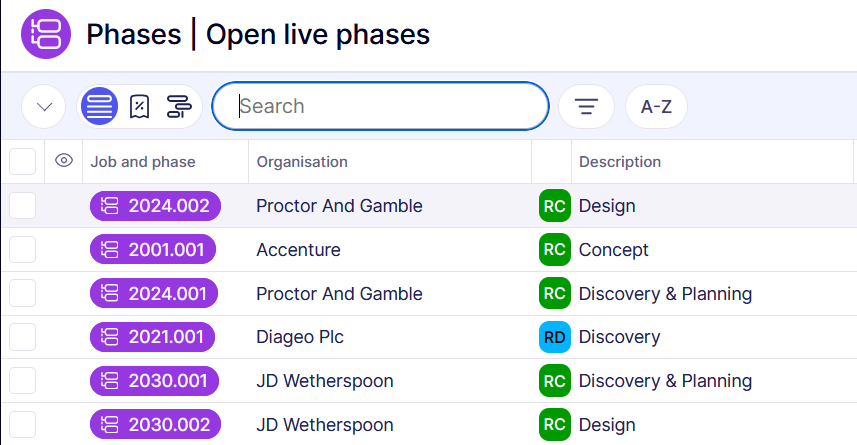Click the RD avatar for Diageo Plc
This screenshot has width=857, height=445.
554,337
